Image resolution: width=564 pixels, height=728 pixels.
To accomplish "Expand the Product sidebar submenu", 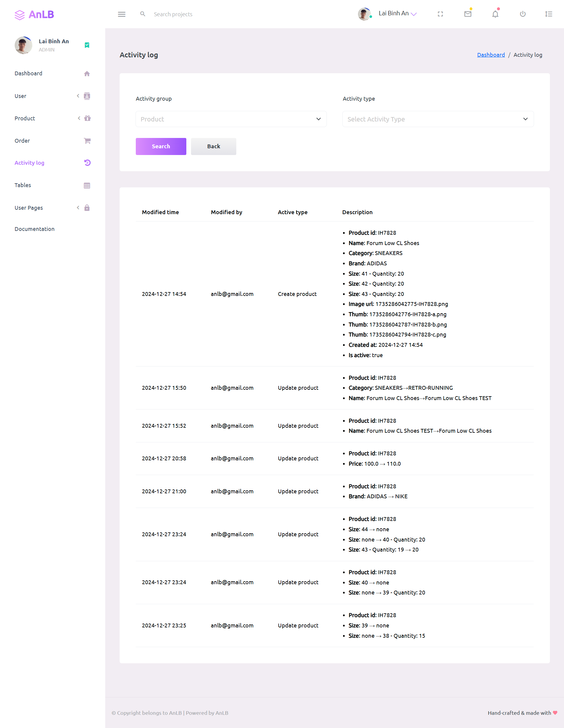I will 52,118.
